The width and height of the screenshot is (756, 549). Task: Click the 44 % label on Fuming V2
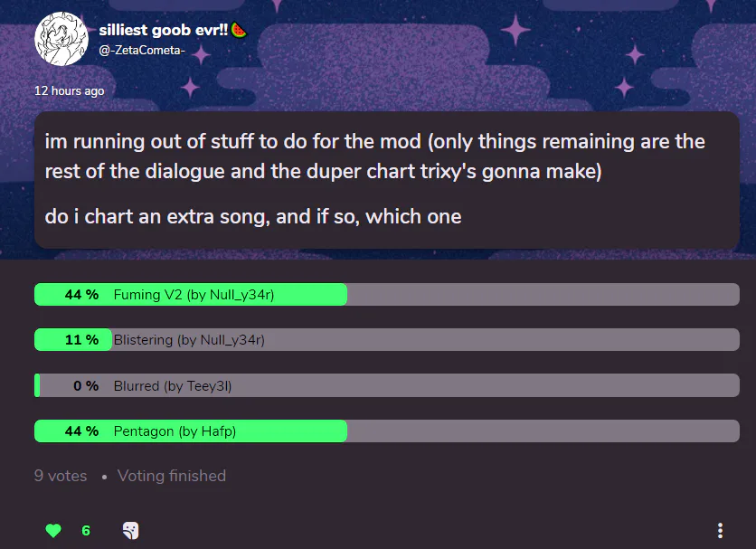(x=81, y=294)
